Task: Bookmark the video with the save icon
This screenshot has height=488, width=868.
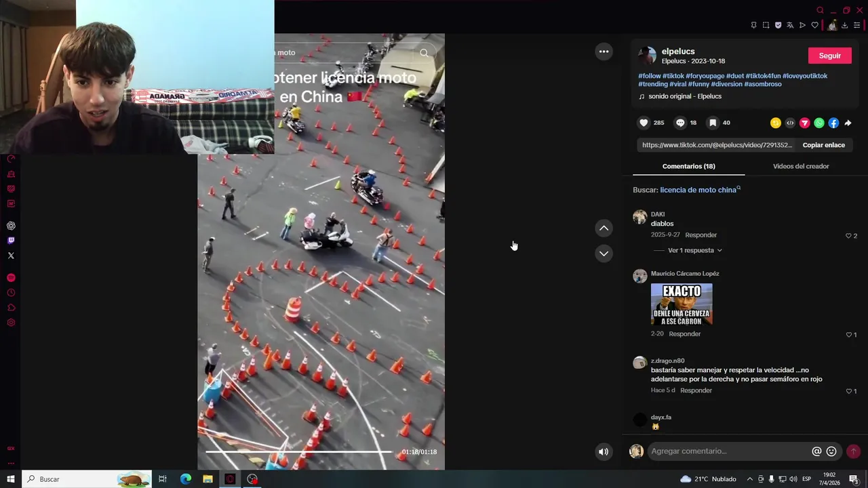Action: [713, 123]
